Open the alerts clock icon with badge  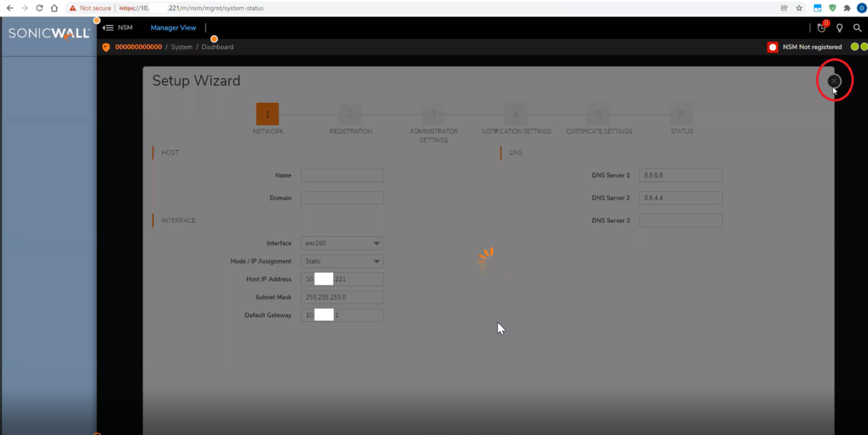821,28
